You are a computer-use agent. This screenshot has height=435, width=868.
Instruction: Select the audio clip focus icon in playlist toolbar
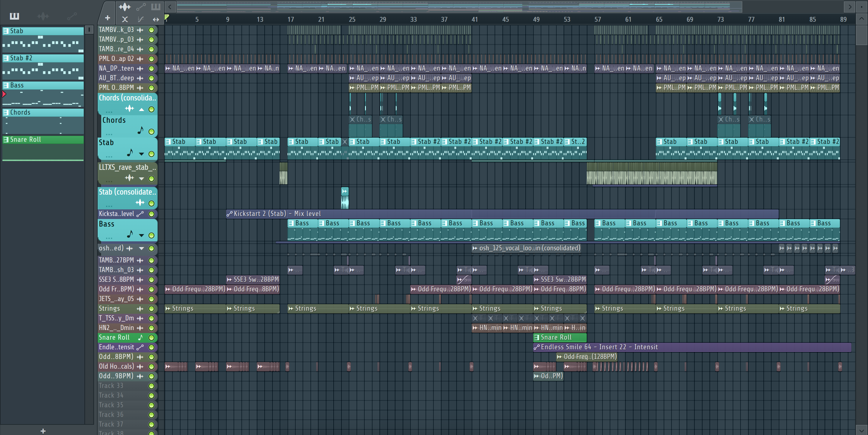pos(125,7)
